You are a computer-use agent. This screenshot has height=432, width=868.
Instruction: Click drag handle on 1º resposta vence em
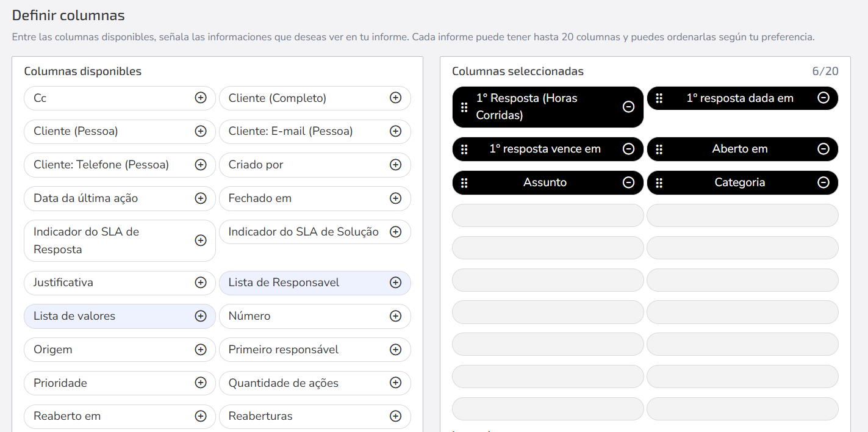[464, 149]
